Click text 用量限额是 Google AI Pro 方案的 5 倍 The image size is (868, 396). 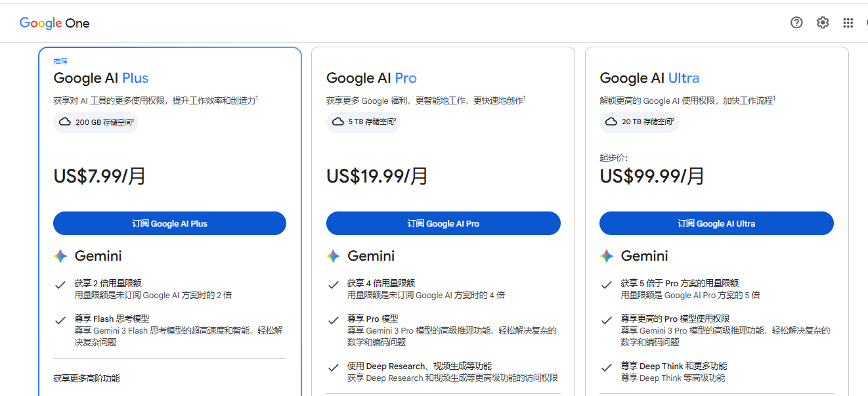[690, 296]
